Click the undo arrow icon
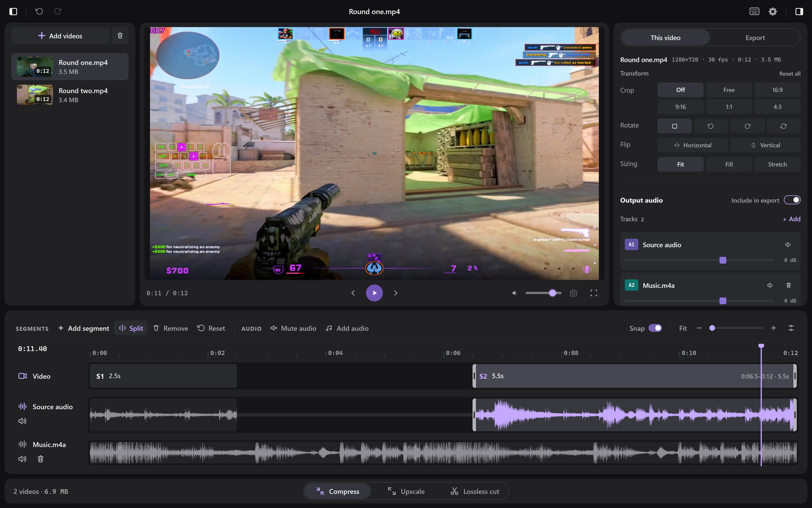Image resolution: width=812 pixels, height=508 pixels. click(39, 11)
